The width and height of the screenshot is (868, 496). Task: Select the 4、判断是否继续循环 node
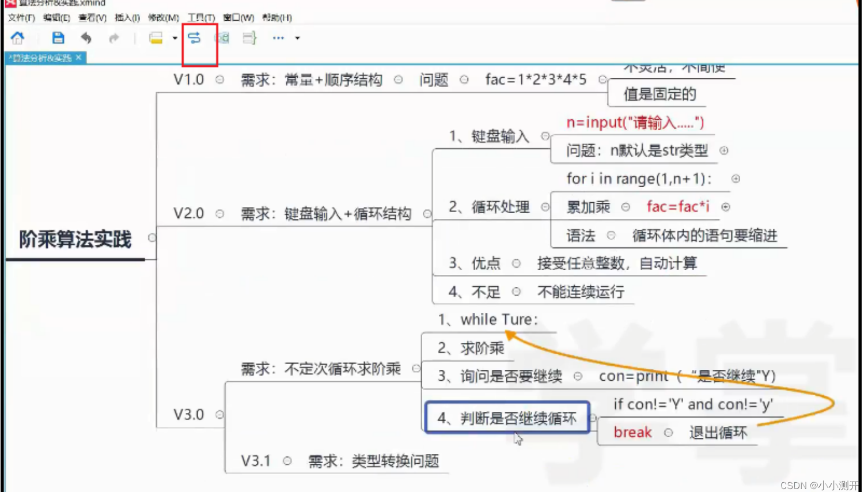pyautogui.click(x=506, y=418)
